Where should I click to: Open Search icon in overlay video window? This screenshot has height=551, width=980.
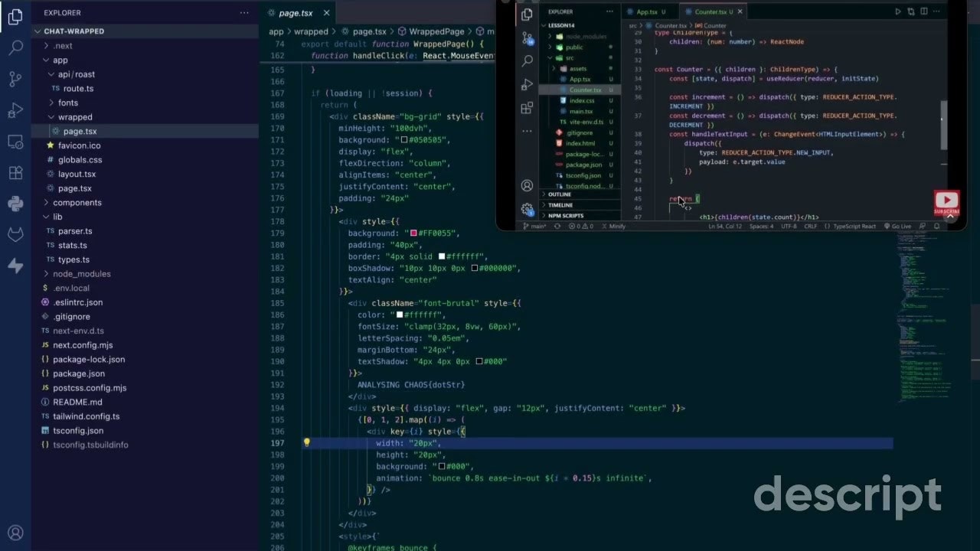pos(527,60)
